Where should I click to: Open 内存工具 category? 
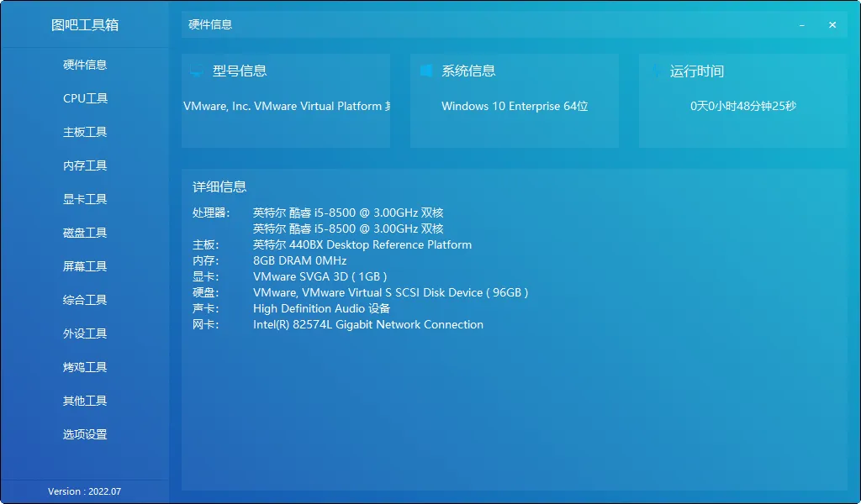[85, 165]
